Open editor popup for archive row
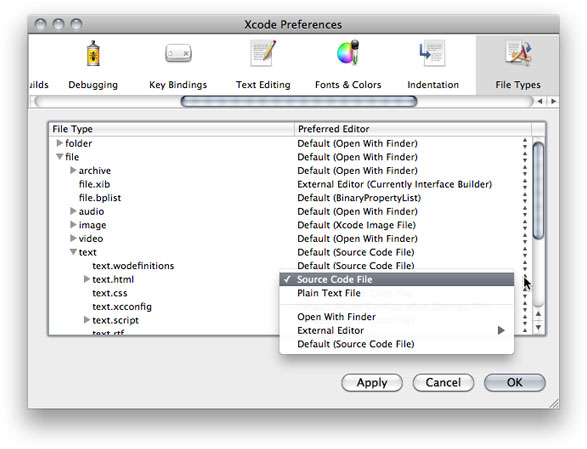This screenshot has height=449, width=587. [x=525, y=170]
